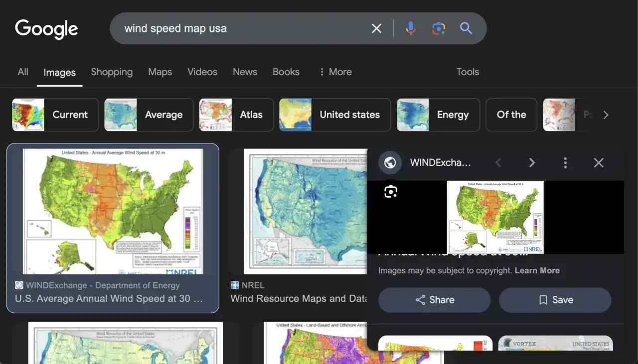Image resolution: width=638 pixels, height=364 pixels.
Task: Open the Vortex United States related image
Action: [555, 343]
